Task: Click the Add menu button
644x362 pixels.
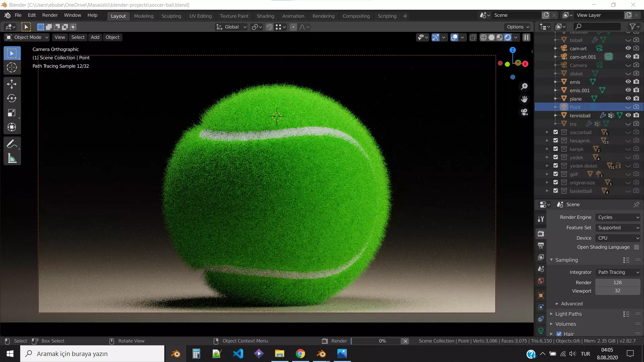Action: click(x=95, y=37)
